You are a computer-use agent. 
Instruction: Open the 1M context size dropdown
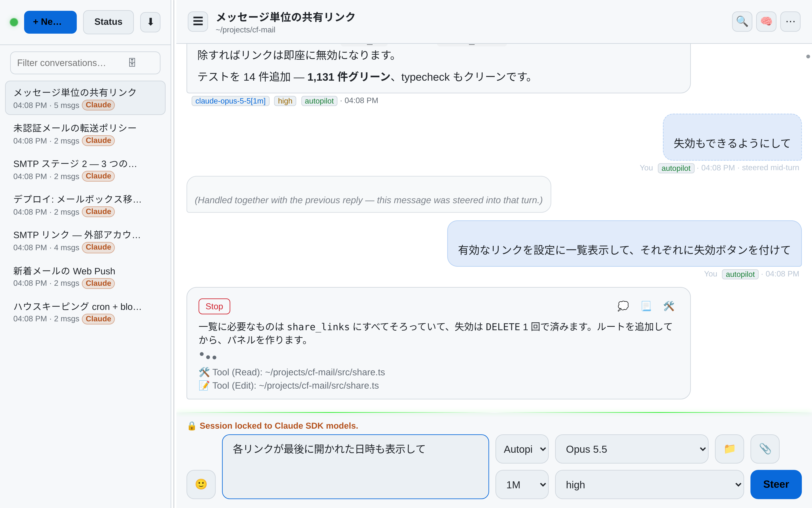522,485
